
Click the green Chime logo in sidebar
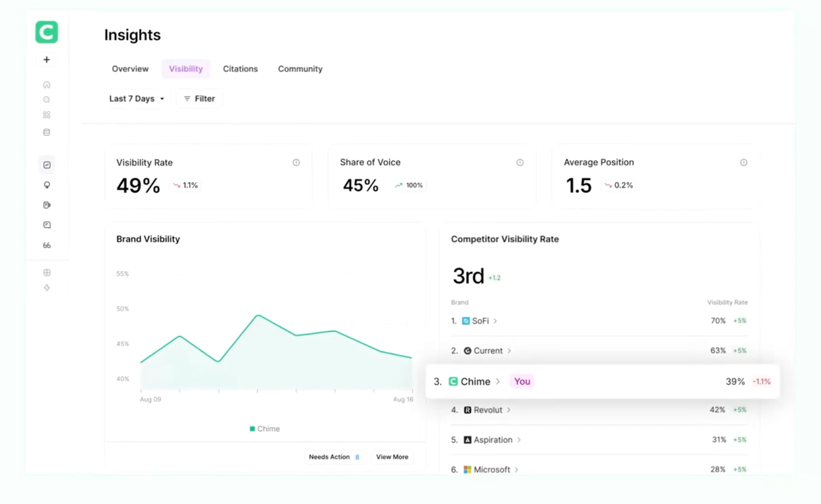point(47,32)
